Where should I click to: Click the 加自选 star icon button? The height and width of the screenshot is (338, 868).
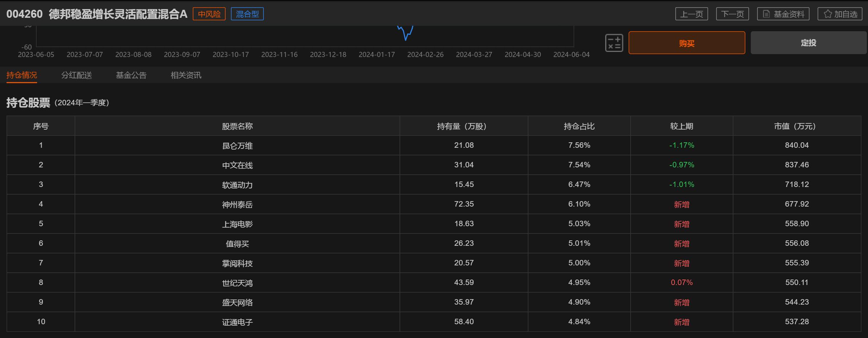(840, 14)
